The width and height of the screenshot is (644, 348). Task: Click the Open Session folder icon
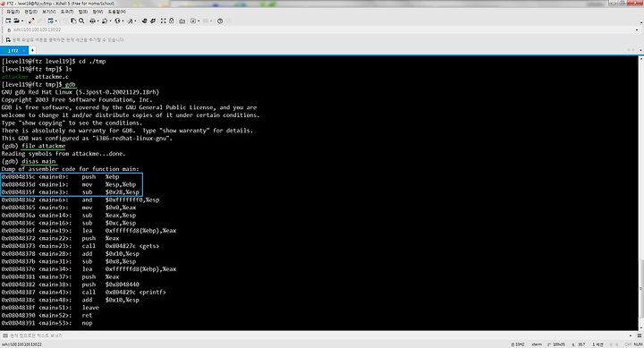16,21
